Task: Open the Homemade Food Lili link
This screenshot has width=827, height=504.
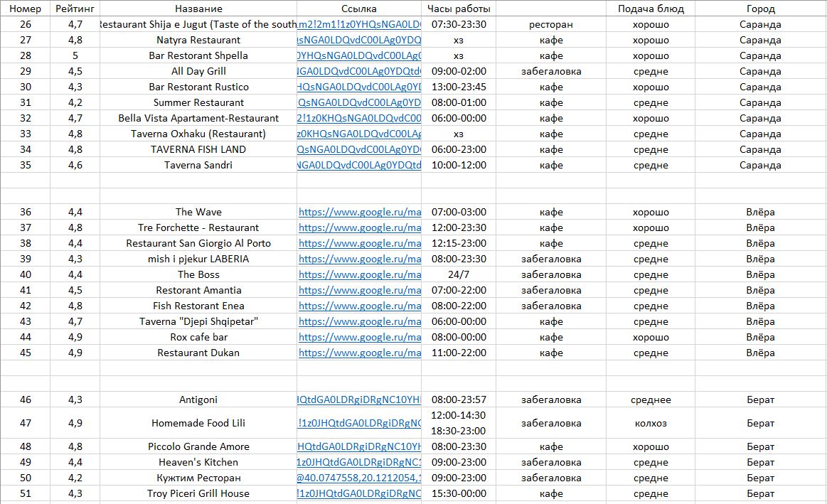Action: click(x=359, y=423)
